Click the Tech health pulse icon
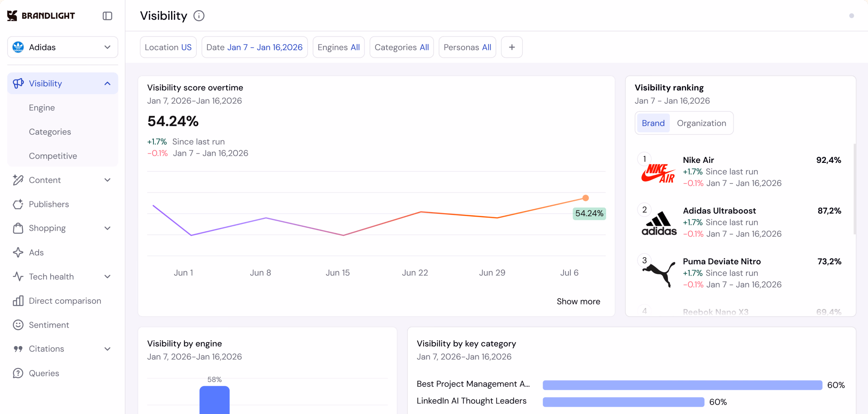Screen dimensions: 868x414 click(18, 277)
